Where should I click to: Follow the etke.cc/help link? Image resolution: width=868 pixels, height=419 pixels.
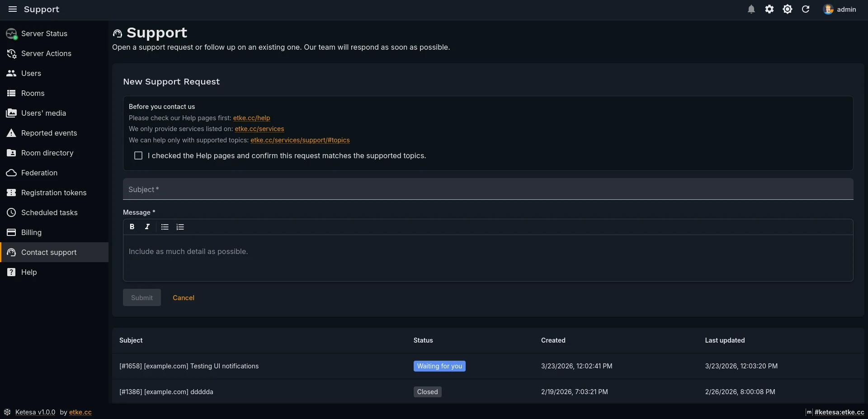[251, 118]
